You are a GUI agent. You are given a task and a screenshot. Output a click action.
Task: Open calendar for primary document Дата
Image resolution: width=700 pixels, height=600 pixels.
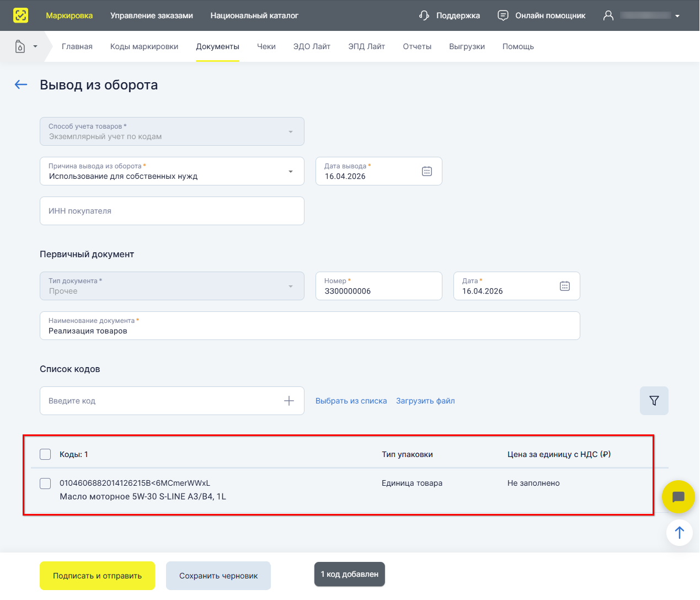(x=564, y=286)
